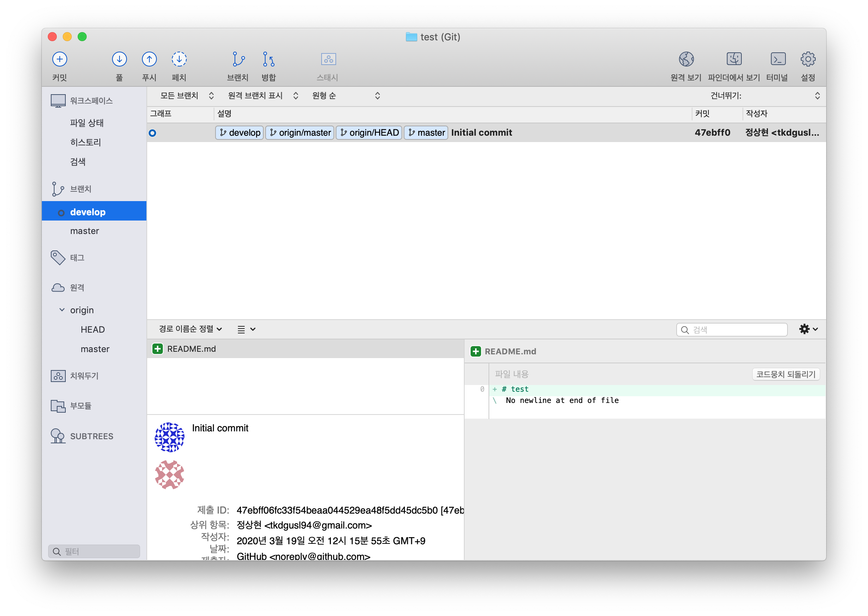Image resolution: width=868 pixels, height=616 pixels.
Task: Open the Branch (브랜치) toolbar icon
Action: [x=238, y=59]
